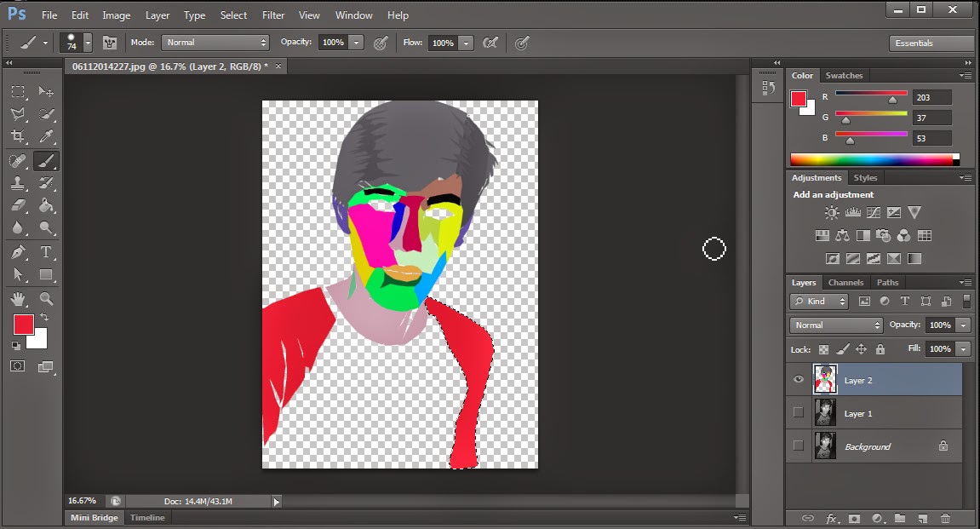
Task: Show Layer 1 visibility box
Action: (x=798, y=412)
